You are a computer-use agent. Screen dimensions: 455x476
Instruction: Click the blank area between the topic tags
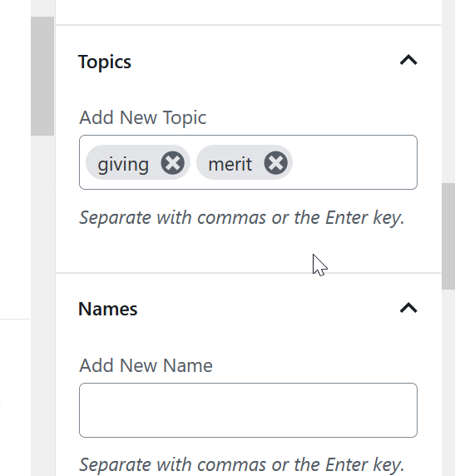pos(193,162)
